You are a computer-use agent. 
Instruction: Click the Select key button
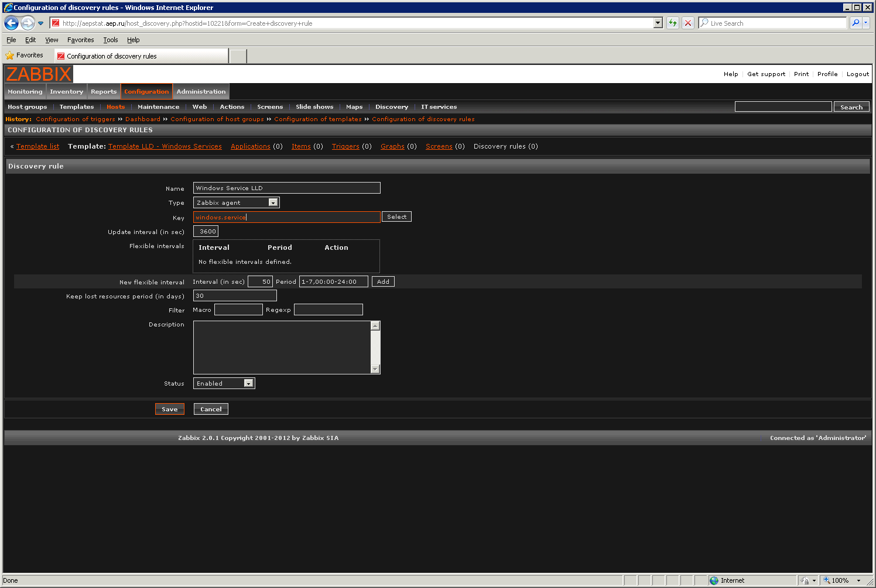tap(396, 216)
